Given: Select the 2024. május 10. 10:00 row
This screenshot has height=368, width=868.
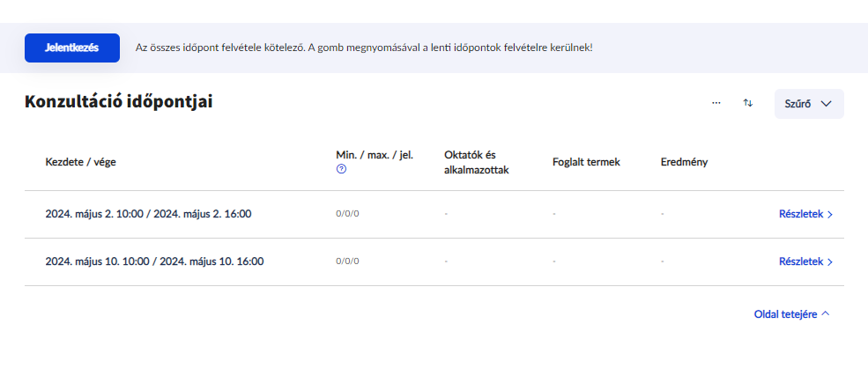Looking at the screenshot, I should [x=154, y=261].
